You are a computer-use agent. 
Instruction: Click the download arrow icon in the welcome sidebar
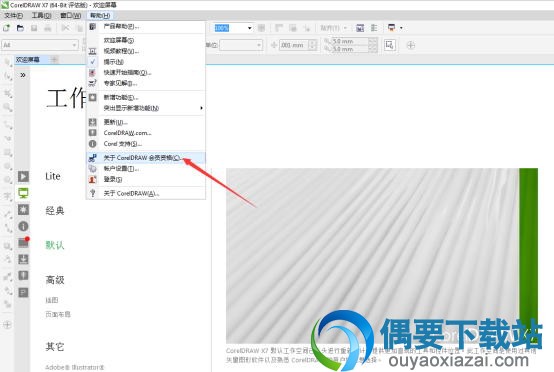coord(23,259)
